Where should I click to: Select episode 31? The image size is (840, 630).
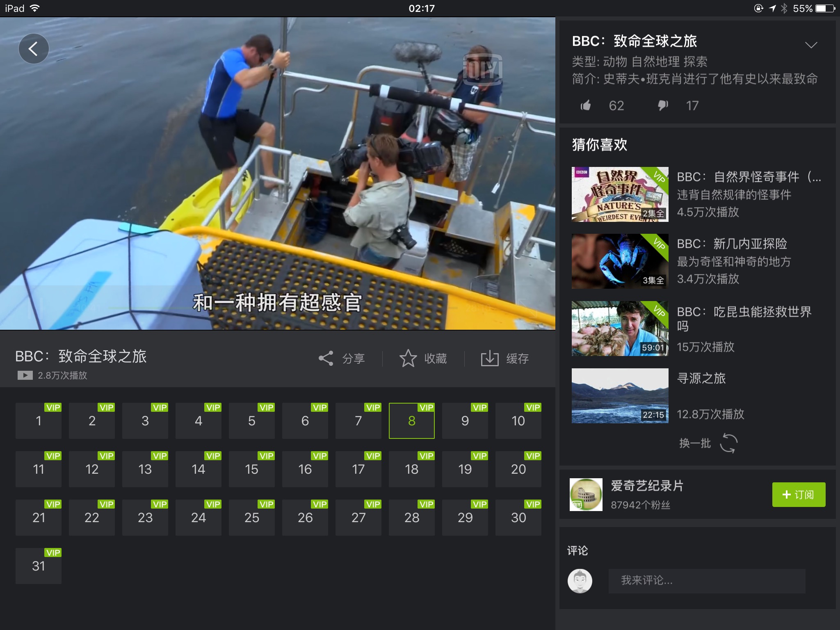tap(39, 566)
